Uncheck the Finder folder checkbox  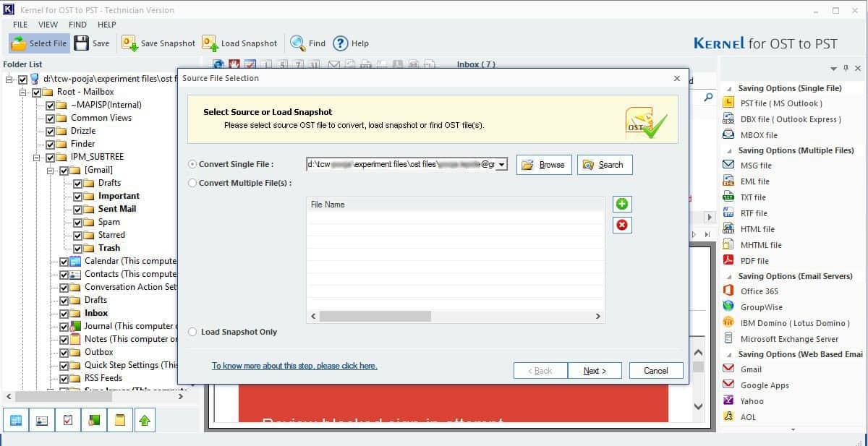click(x=50, y=145)
